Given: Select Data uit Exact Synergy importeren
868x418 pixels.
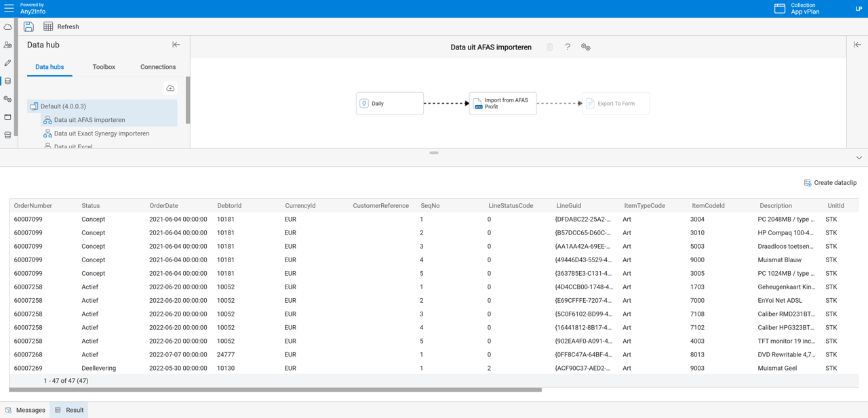Looking at the screenshot, I should click(x=102, y=133).
